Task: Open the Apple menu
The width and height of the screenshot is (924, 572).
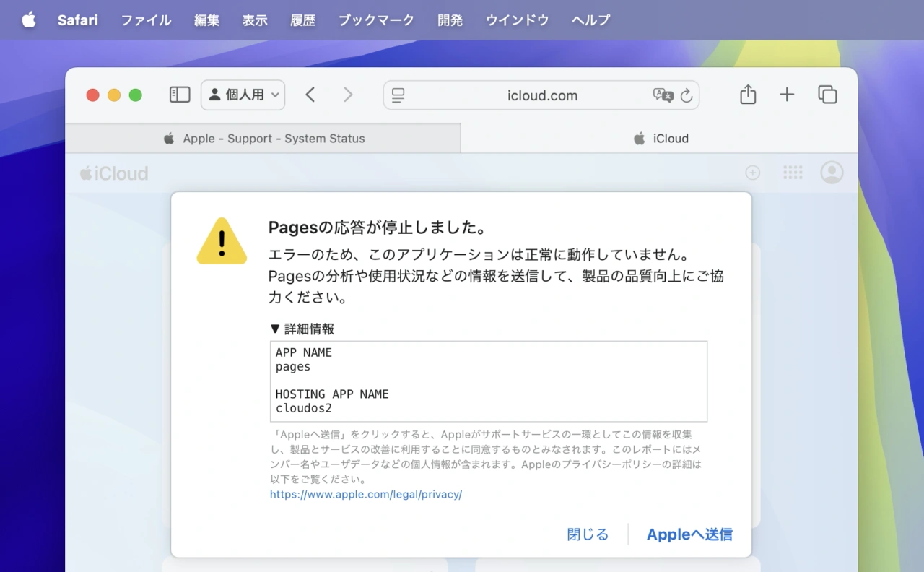Action: pos(29,20)
